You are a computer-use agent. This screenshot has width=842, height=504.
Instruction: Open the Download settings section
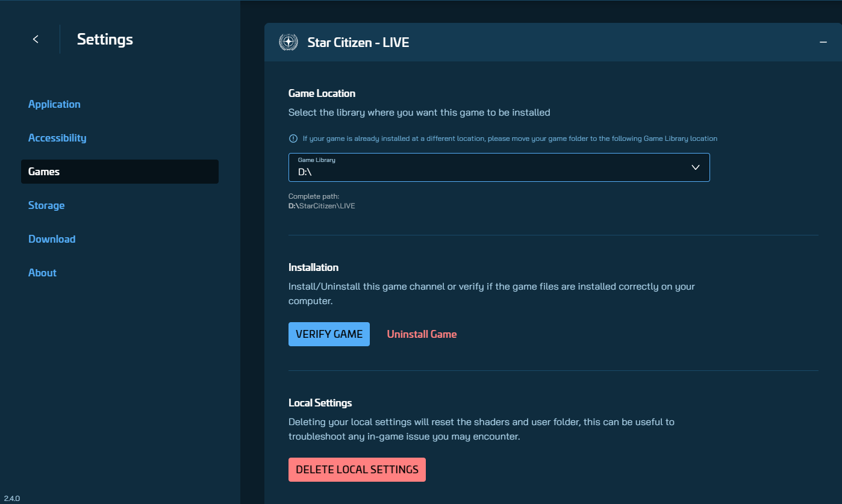pos(52,239)
